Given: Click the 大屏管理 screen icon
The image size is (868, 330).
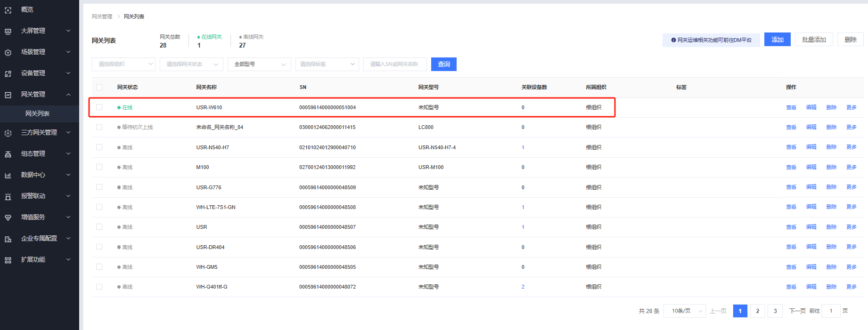Looking at the screenshot, I should [8, 31].
